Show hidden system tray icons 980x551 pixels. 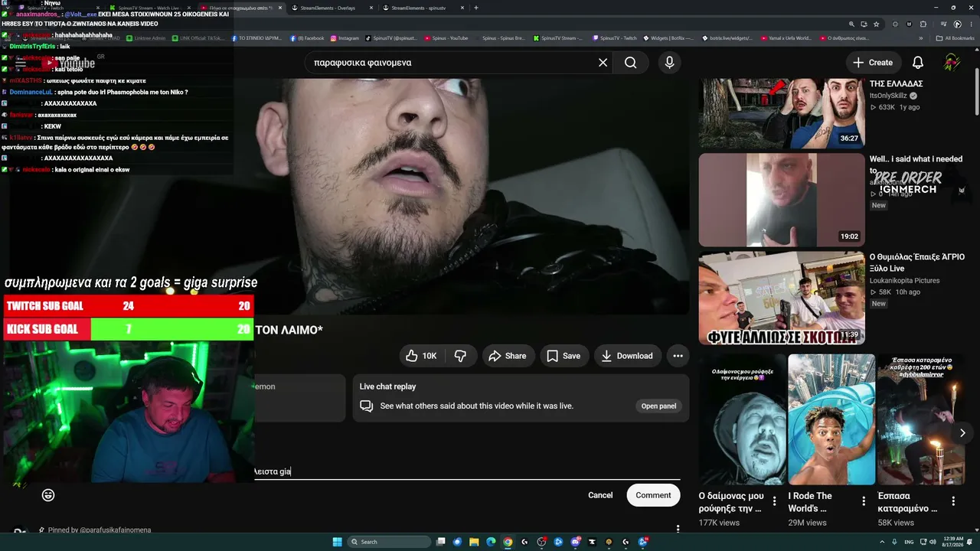[882, 542]
